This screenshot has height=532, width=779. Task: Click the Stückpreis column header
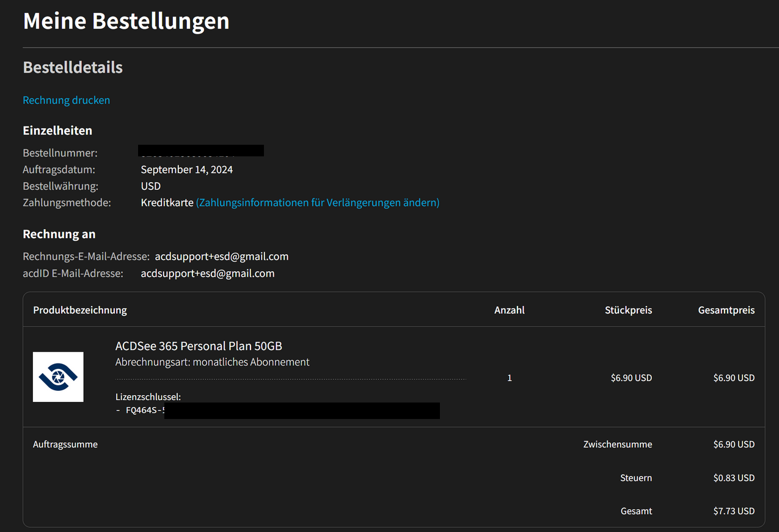[x=629, y=310]
